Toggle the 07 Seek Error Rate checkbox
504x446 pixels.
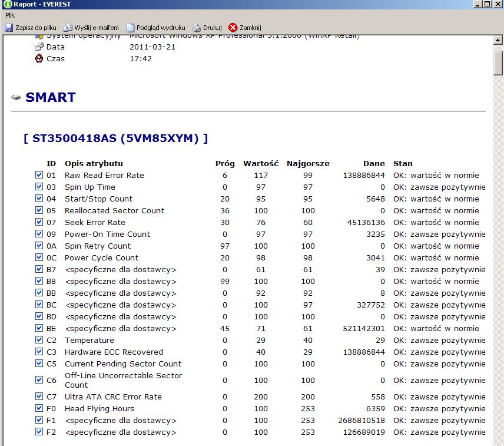[x=39, y=222]
